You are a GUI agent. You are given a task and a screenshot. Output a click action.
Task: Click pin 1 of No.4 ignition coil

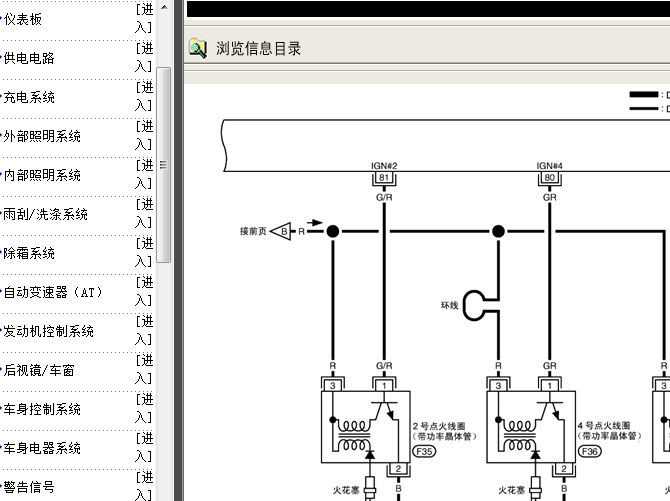point(550,386)
